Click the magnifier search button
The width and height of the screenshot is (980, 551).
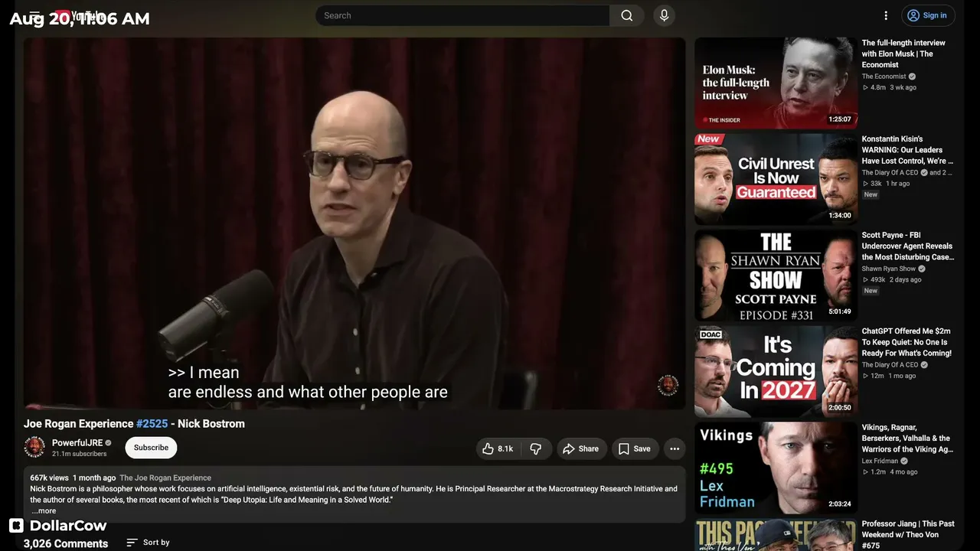click(627, 15)
